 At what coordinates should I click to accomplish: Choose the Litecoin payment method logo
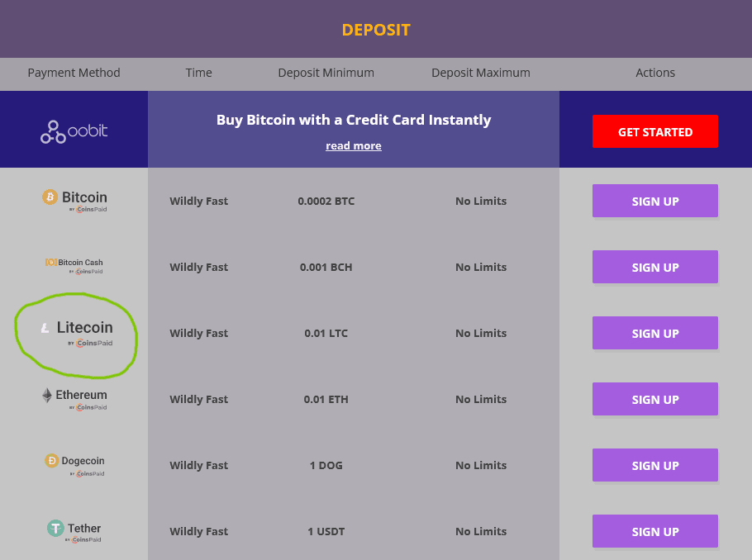[x=77, y=333]
